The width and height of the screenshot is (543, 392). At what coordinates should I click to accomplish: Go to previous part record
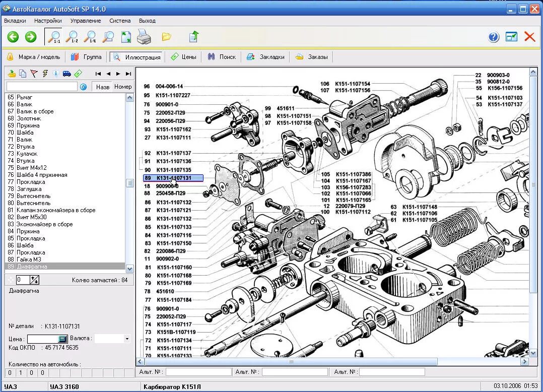click(x=108, y=74)
